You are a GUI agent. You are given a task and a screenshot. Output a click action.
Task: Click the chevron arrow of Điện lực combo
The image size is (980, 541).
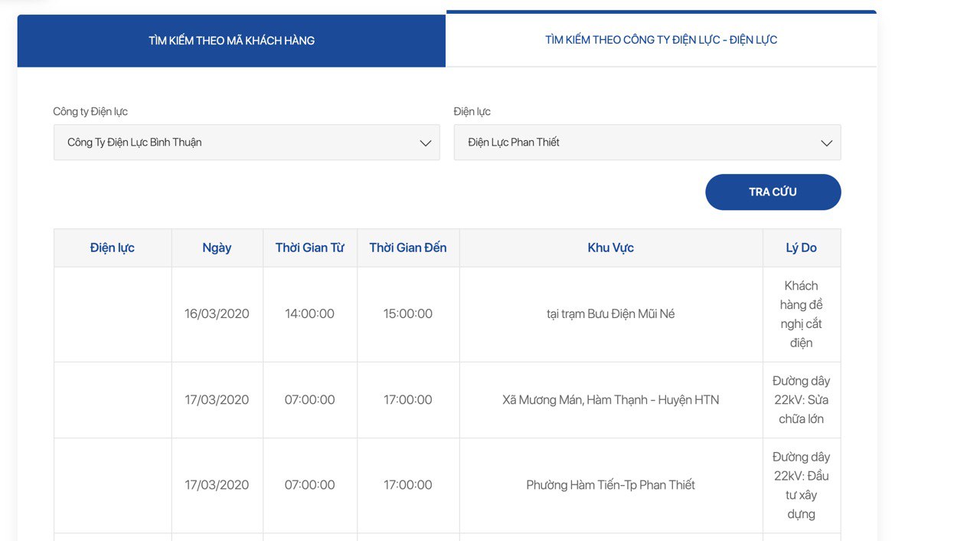(x=827, y=143)
